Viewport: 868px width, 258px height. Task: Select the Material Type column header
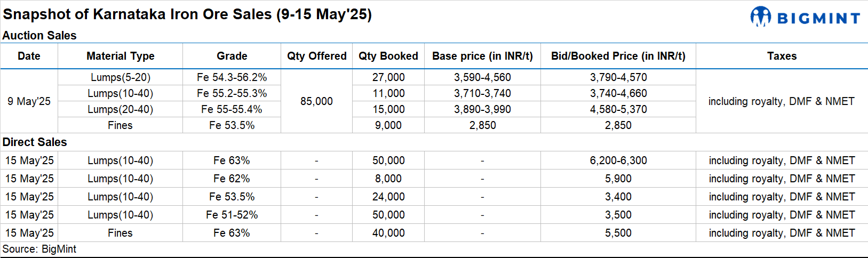120,56
